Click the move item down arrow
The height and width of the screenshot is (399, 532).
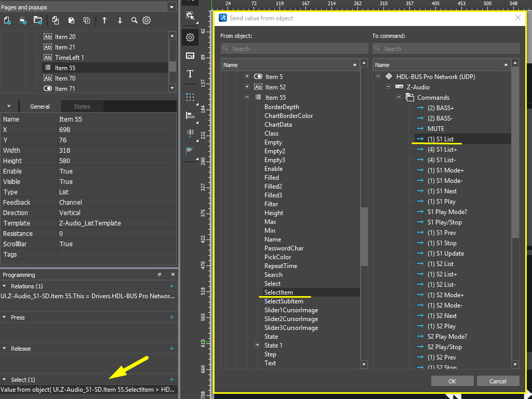coord(120,20)
